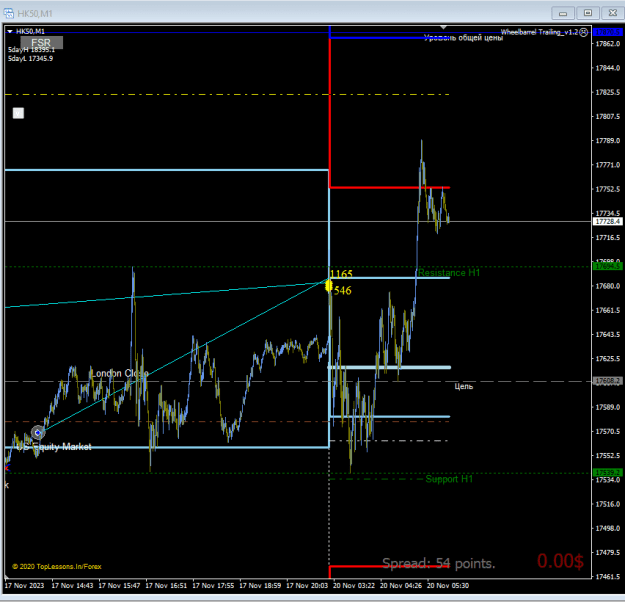Click the '5dayL 17345.9' text
Image resolution: width=625 pixels, height=602 pixels.
[30, 59]
